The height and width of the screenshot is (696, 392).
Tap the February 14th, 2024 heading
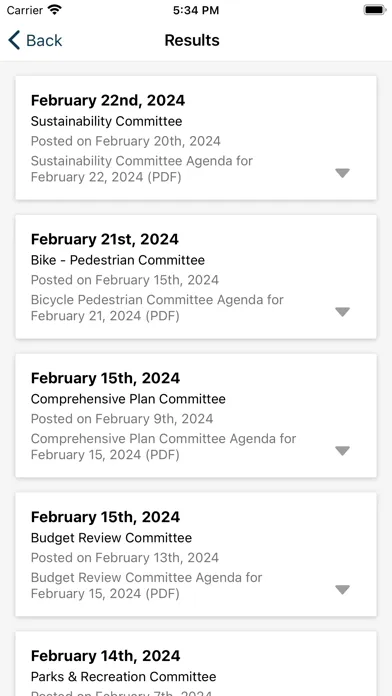[106, 656]
